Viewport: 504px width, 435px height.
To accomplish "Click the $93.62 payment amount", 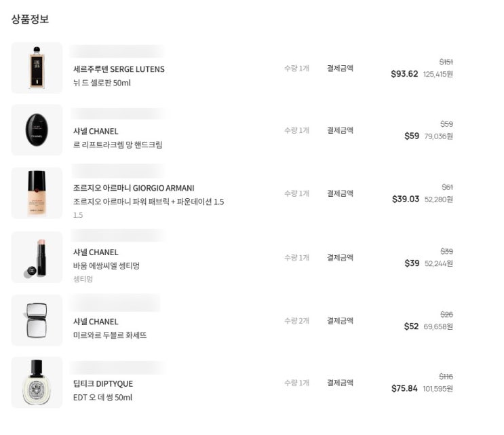I will click(404, 74).
